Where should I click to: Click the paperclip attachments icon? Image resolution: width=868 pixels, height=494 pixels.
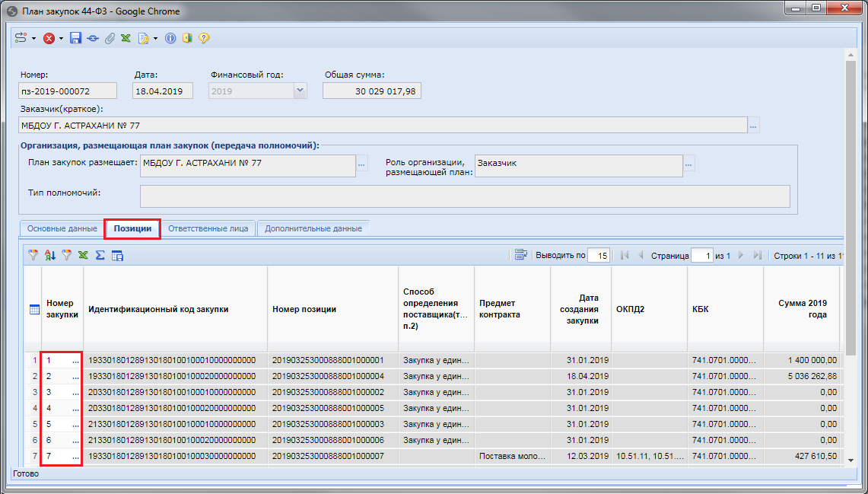110,38
